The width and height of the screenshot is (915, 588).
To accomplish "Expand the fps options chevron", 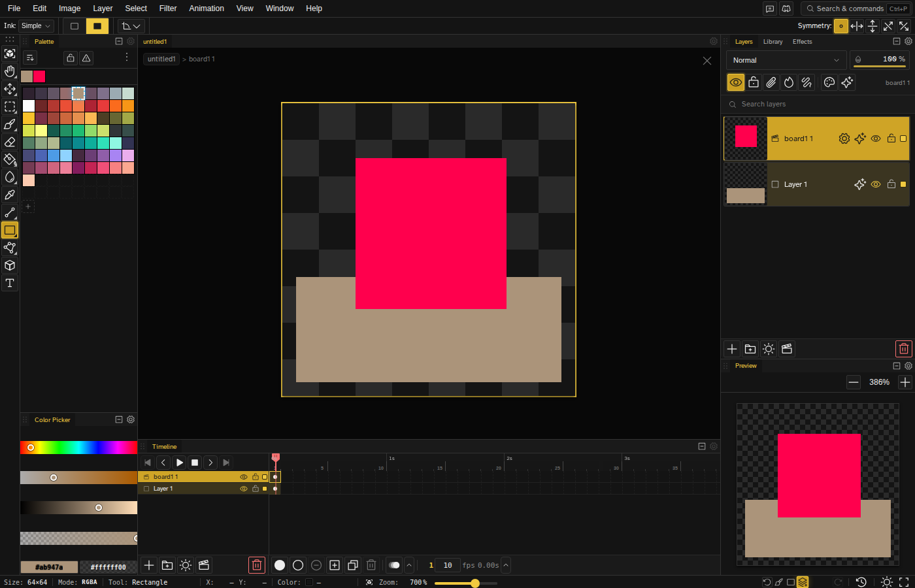I will click(506, 565).
